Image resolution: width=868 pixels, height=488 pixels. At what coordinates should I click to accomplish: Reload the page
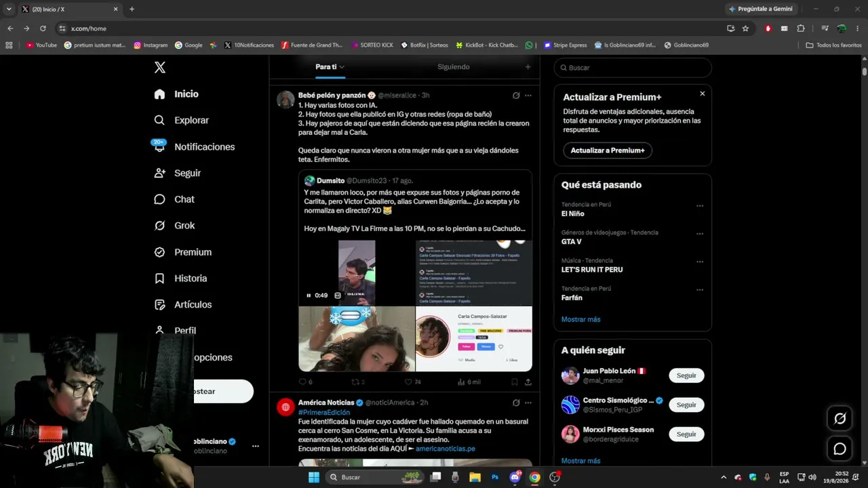pos(43,28)
